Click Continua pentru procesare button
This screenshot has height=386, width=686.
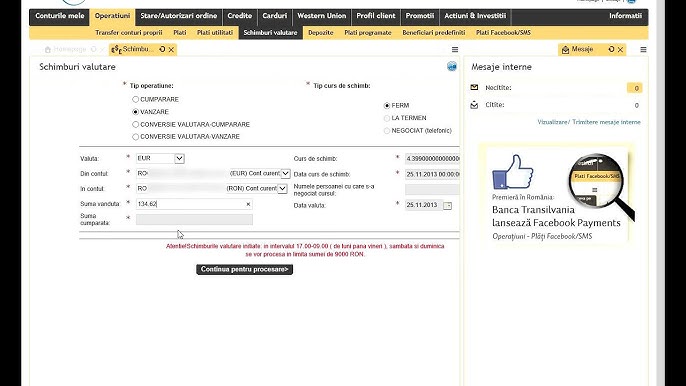click(245, 270)
